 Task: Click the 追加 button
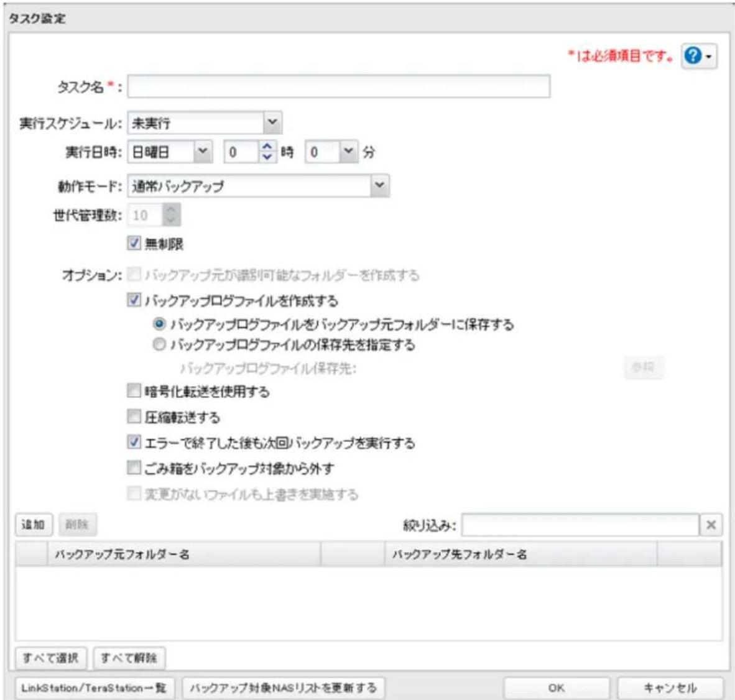click(34, 525)
